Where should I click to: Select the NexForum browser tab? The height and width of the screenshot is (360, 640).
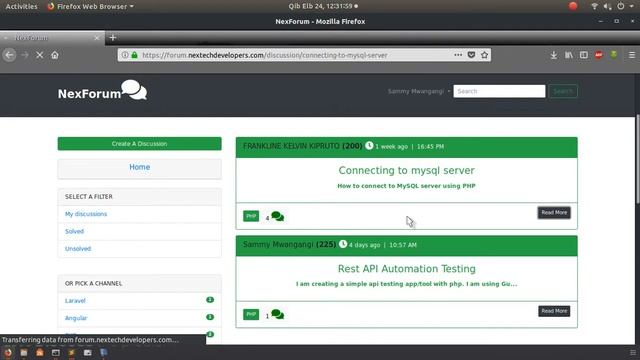52,38
